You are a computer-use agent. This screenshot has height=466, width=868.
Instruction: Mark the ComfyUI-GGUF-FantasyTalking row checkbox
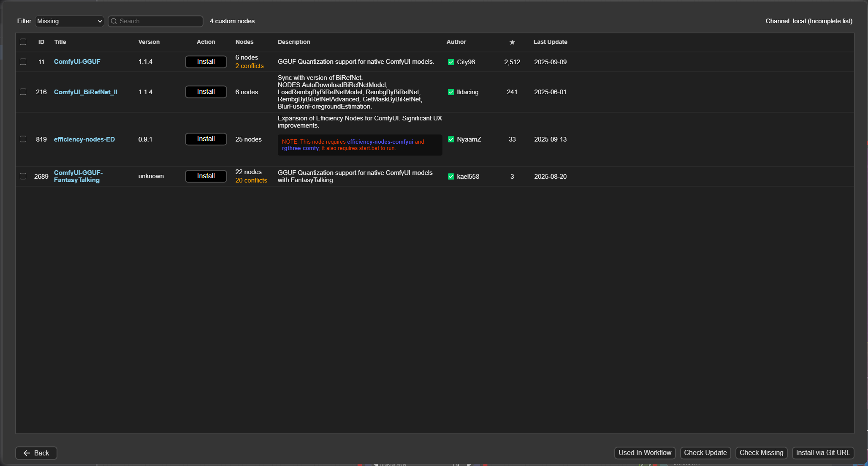coord(23,176)
